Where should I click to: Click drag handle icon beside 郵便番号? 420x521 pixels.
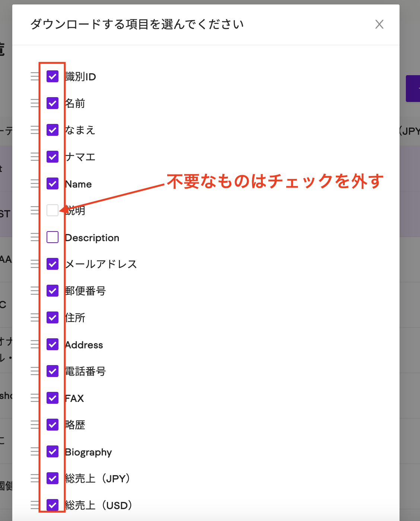(x=35, y=291)
